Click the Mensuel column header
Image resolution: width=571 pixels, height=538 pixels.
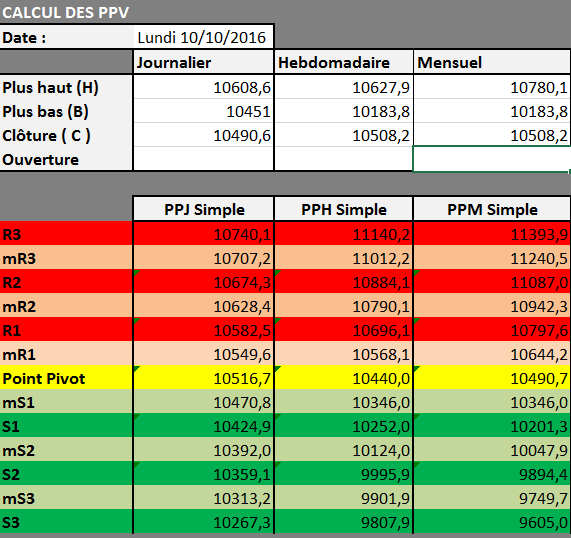tap(492, 62)
